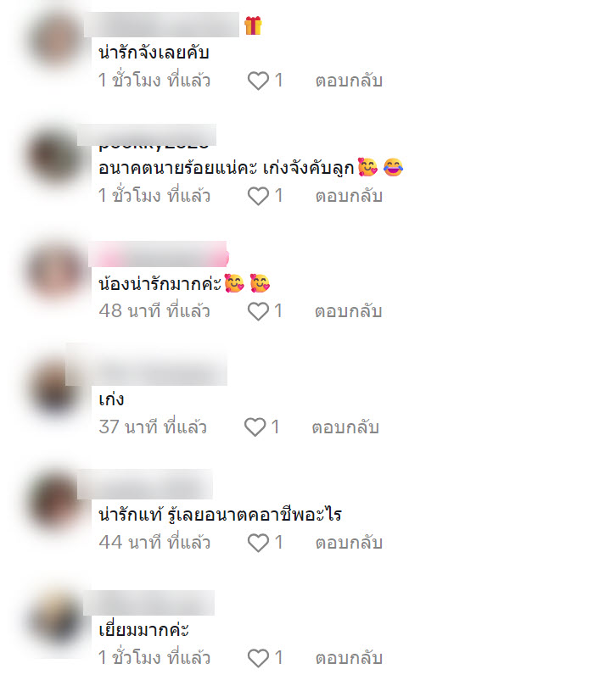Click the gift emoji beside first username
This screenshot has width=616, height=686.
click(253, 25)
